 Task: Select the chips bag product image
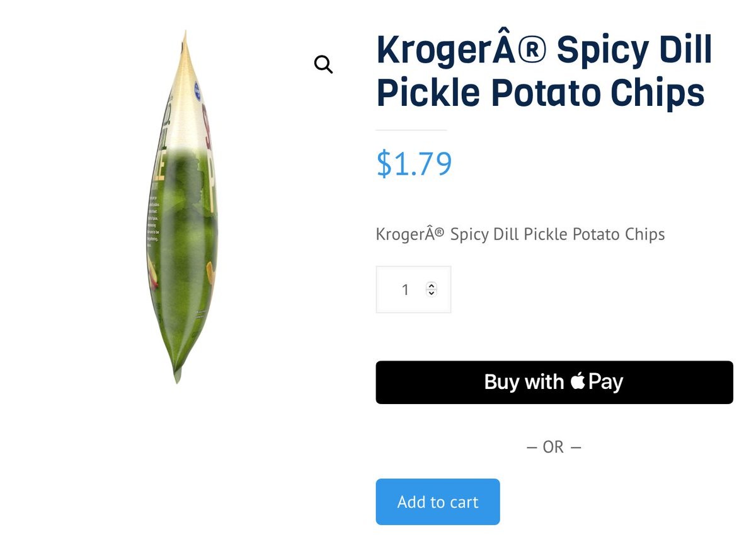point(182,207)
